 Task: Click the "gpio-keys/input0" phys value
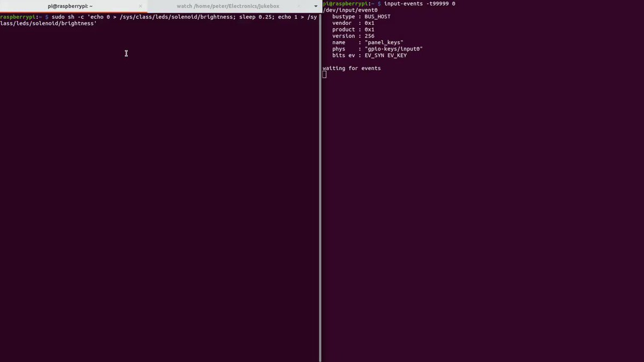click(x=393, y=49)
